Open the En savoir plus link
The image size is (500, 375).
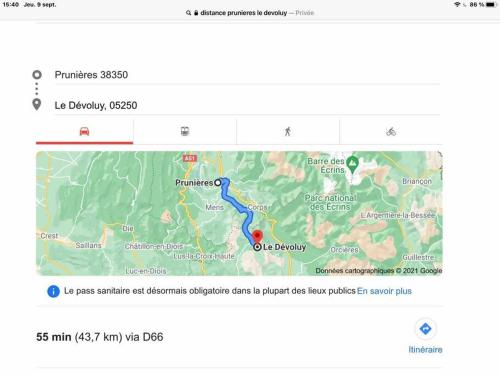pos(384,291)
